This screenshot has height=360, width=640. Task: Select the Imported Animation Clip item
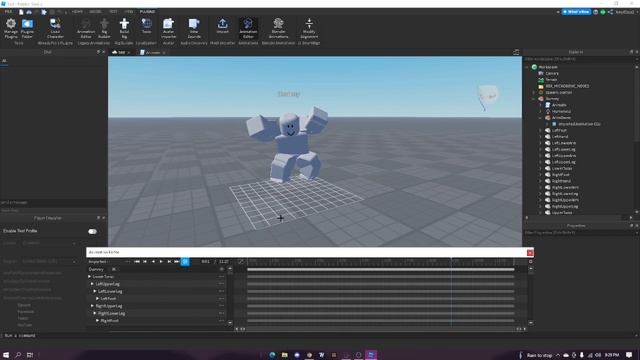click(579, 124)
